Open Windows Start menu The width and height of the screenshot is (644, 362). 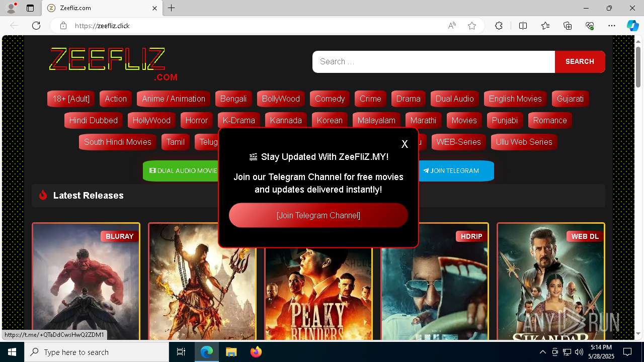[x=12, y=352]
